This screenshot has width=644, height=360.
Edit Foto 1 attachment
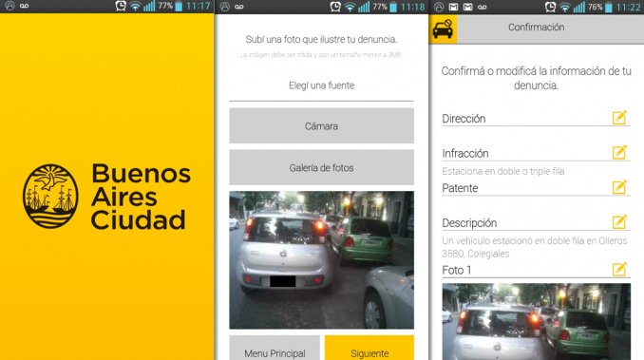tap(619, 269)
